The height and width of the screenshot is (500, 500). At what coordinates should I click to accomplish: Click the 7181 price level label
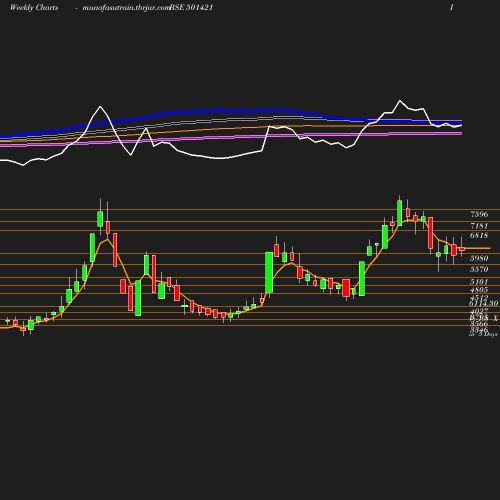tap(479, 226)
